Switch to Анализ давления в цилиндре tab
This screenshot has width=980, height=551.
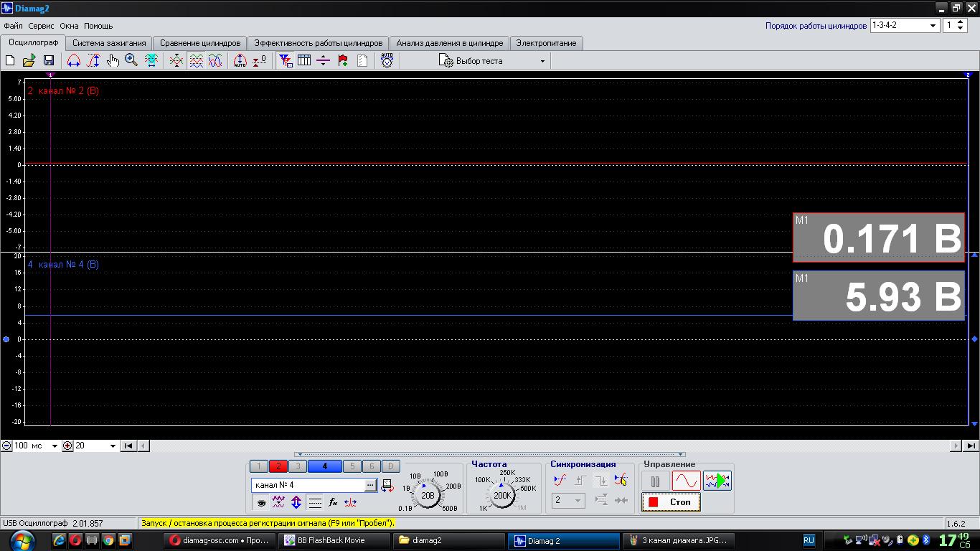pyautogui.click(x=450, y=43)
